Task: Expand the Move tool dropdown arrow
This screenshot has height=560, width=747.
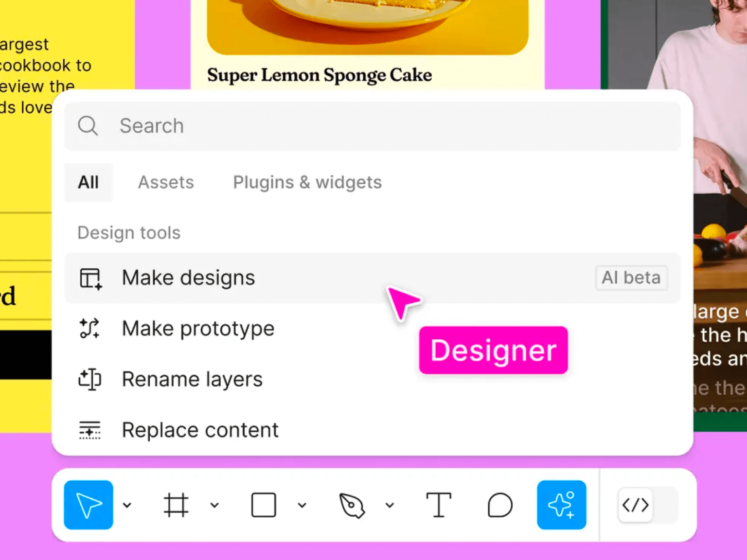Action: (127, 505)
